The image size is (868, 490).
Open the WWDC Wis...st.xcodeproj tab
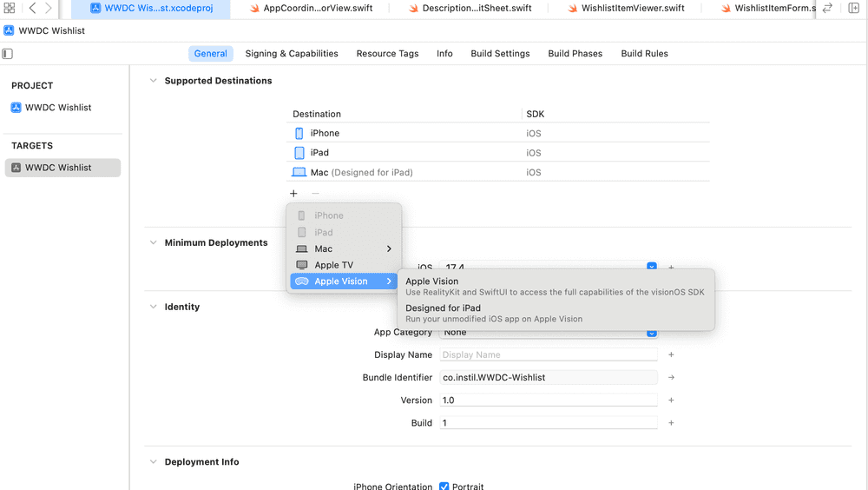[x=151, y=9]
